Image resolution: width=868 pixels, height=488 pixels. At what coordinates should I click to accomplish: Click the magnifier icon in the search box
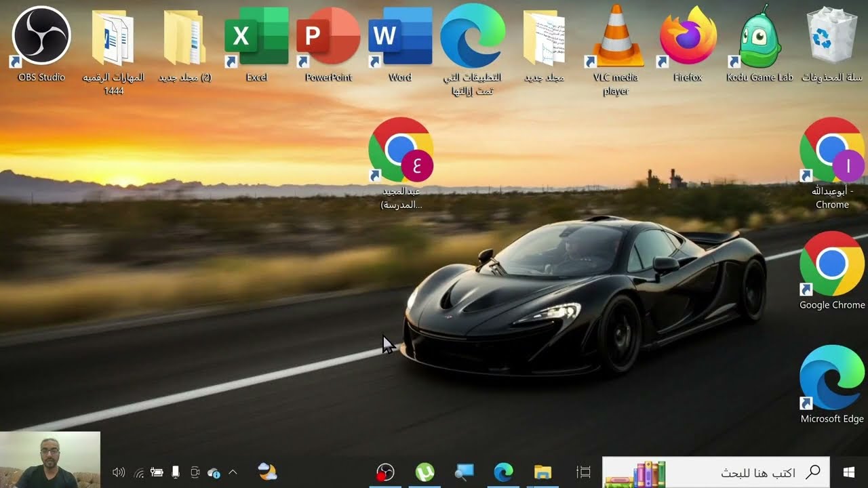pyautogui.click(x=812, y=472)
